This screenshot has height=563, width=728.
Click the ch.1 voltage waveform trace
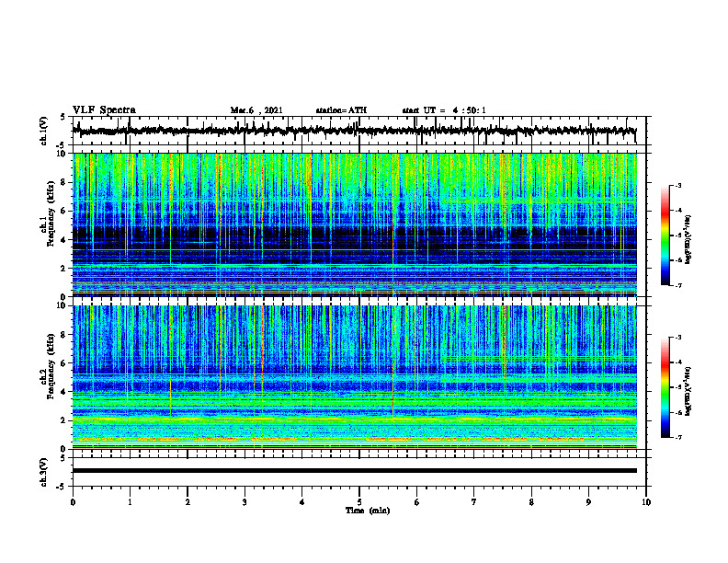pos(355,131)
